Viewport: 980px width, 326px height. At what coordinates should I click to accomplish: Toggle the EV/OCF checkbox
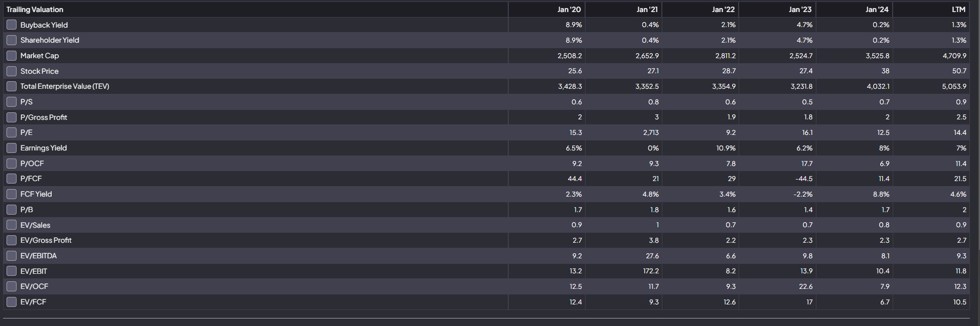pyautogui.click(x=12, y=286)
